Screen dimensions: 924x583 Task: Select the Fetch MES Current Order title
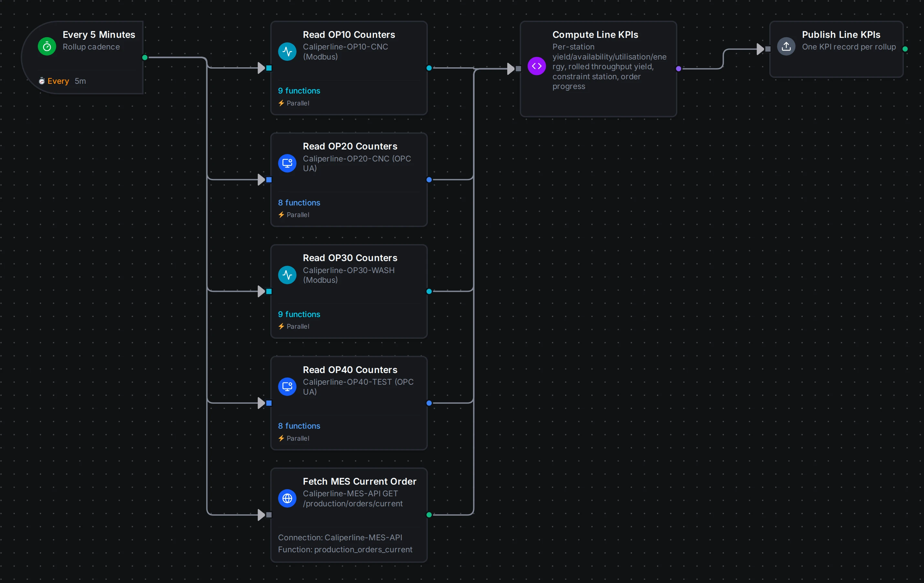pyautogui.click(x=360, y=482)
